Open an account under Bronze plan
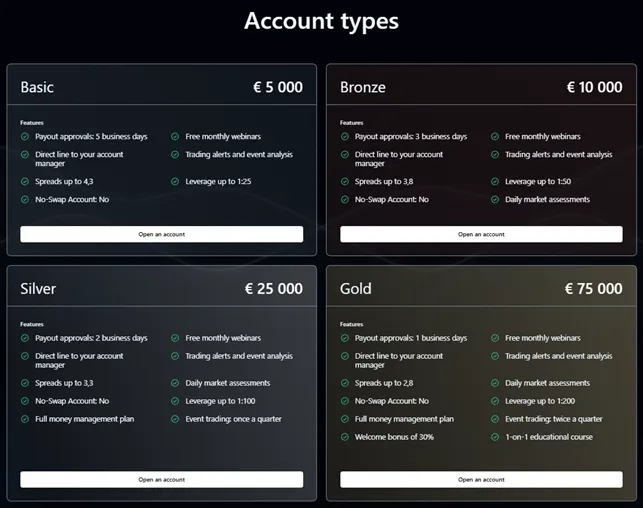The height and width of the screenshot is (508, 643). pos(481,234)
